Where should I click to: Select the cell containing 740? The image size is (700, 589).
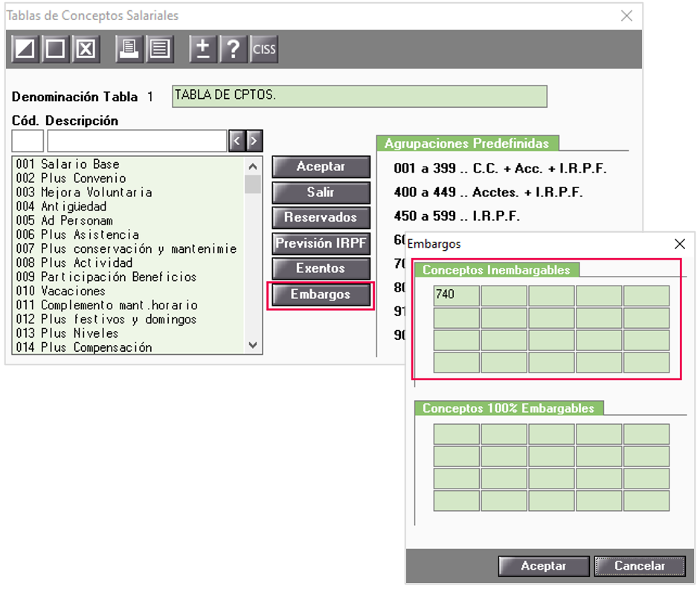456,295
